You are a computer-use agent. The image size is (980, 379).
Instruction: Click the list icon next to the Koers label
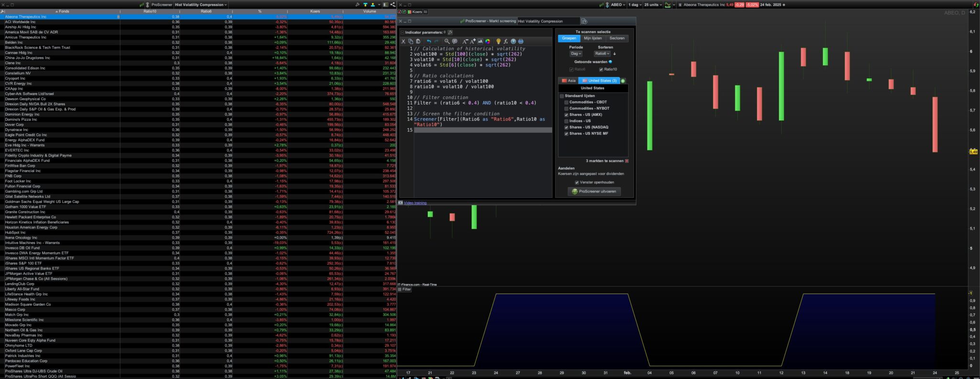tap(425, 12)
